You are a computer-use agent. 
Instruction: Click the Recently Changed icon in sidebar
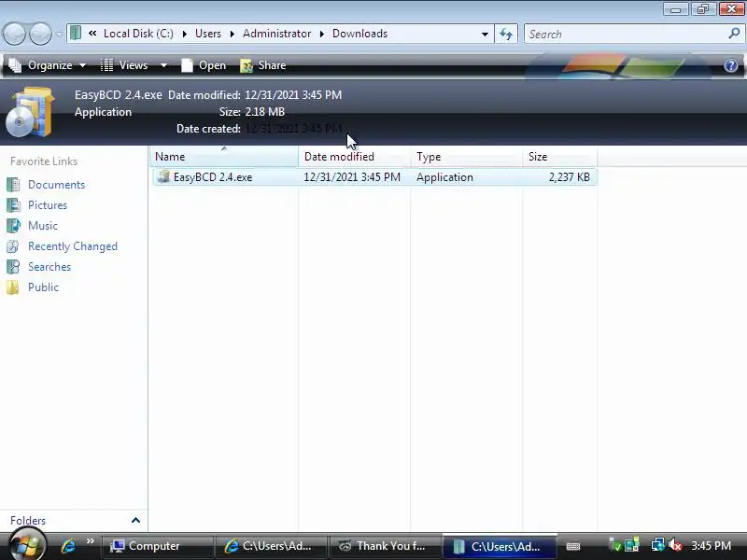(13, 246)
